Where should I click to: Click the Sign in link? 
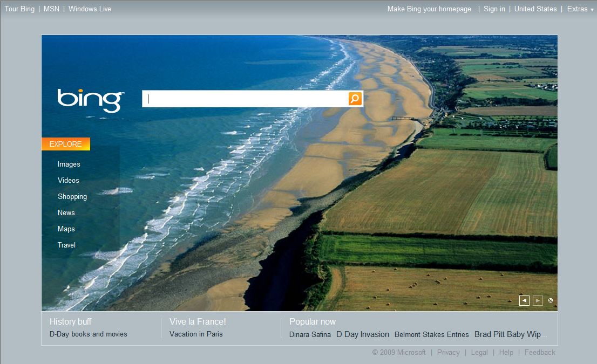point(494,9)
